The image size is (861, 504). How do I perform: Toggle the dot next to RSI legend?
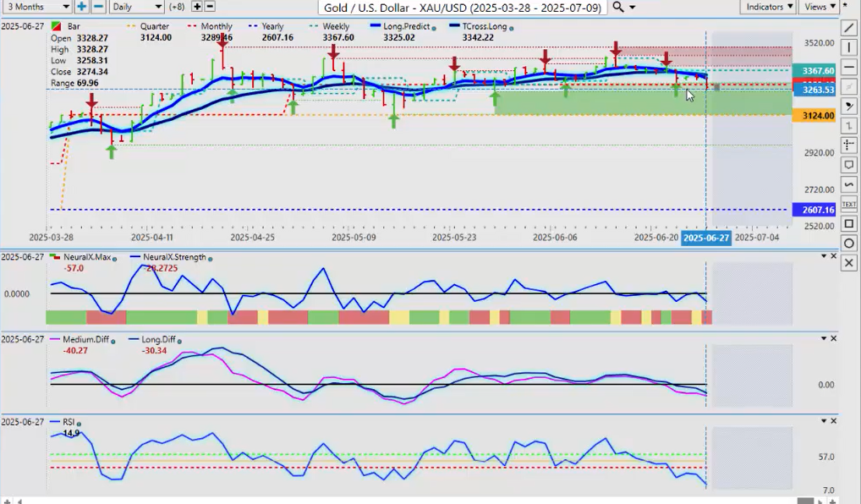[80, 422]
